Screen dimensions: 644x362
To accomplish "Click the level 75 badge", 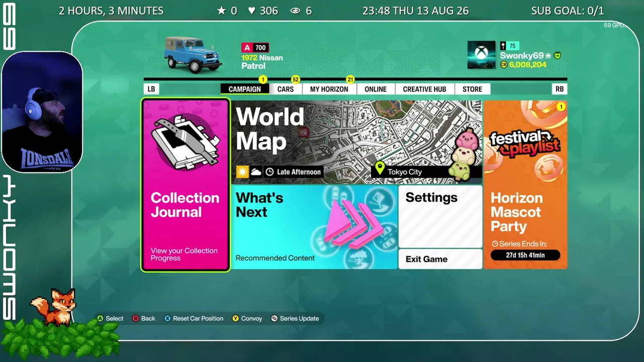I will click(509, 46).
